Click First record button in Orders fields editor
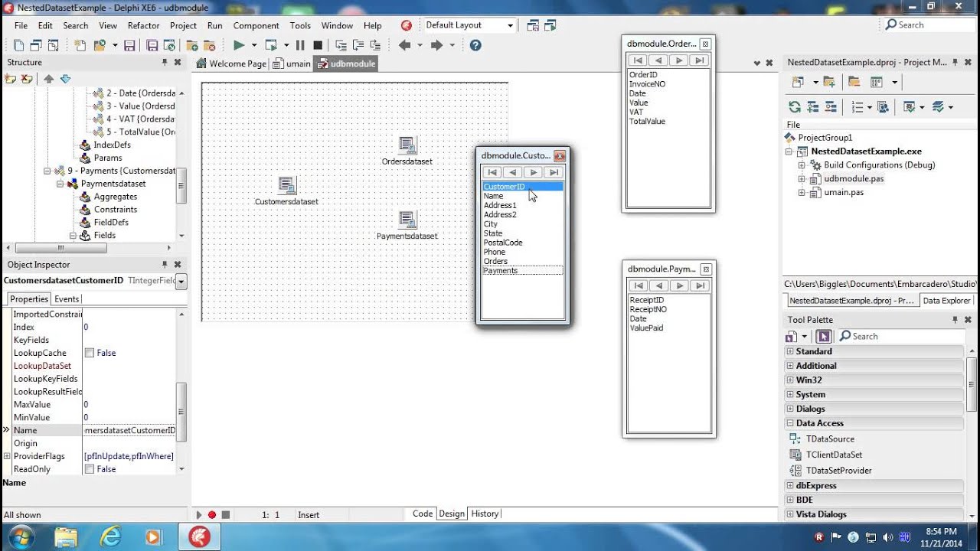The width and height of the screenshot is (980, 551). click(639, 60)
